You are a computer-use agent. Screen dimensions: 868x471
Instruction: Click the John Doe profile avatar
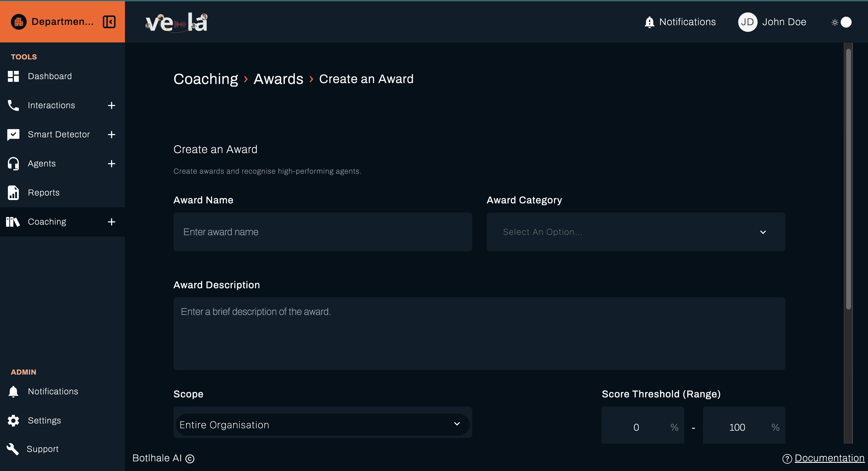(x=747, y=22)
